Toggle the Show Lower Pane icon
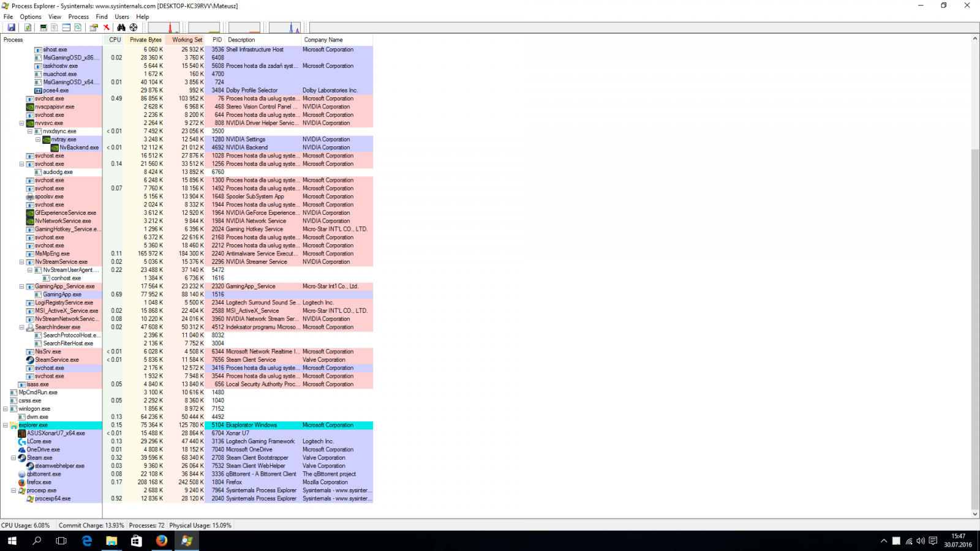The width and height of the screenshot is (980, 551). (66, 28)
